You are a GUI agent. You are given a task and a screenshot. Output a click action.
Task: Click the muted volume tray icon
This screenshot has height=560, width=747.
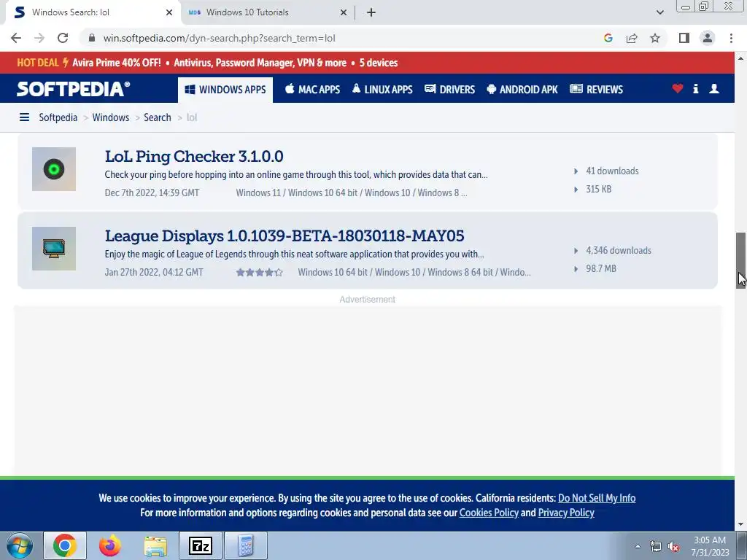[673, 547]
